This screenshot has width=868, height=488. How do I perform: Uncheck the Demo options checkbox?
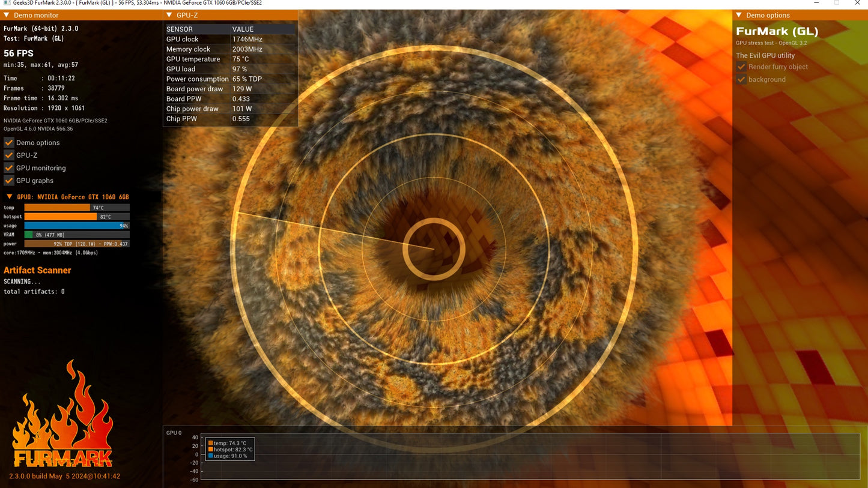(x=9, y=142)
